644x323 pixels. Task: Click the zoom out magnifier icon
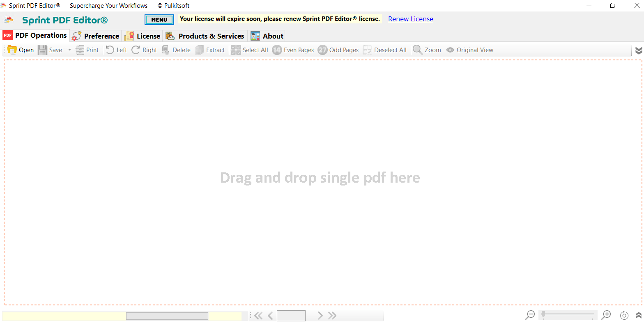(x=530, y=315)
